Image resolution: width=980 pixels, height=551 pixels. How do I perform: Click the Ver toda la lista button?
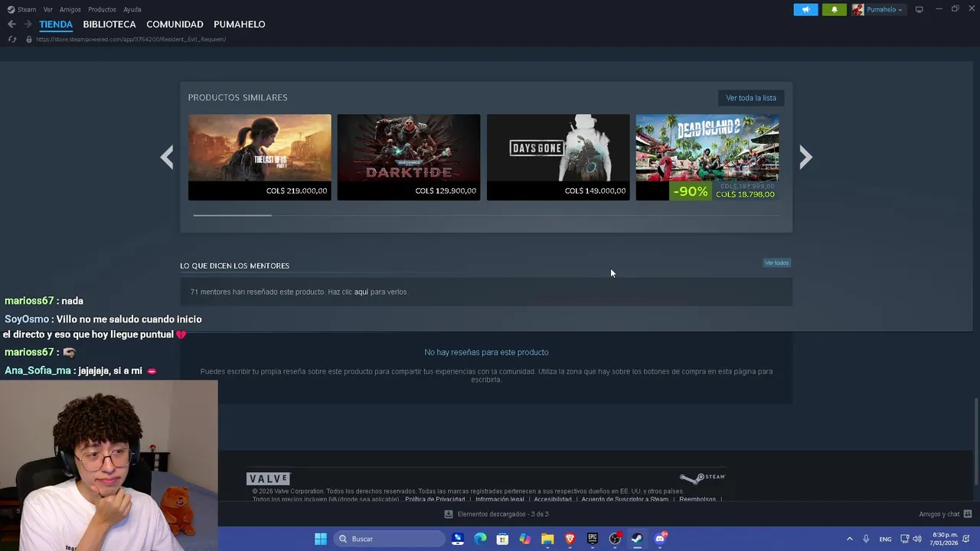(751, 98)
